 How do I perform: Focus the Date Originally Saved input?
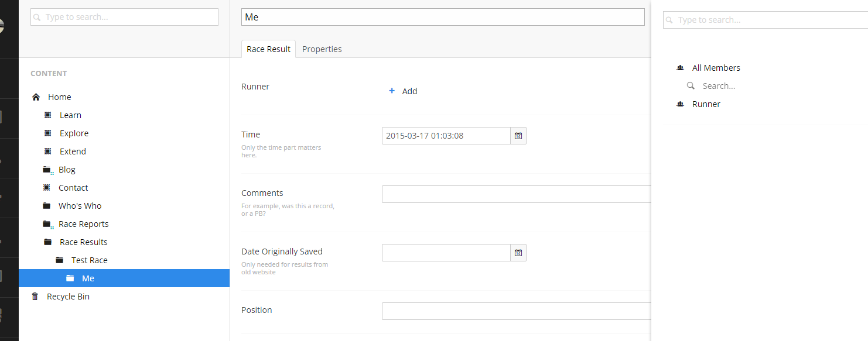point(446,253)
